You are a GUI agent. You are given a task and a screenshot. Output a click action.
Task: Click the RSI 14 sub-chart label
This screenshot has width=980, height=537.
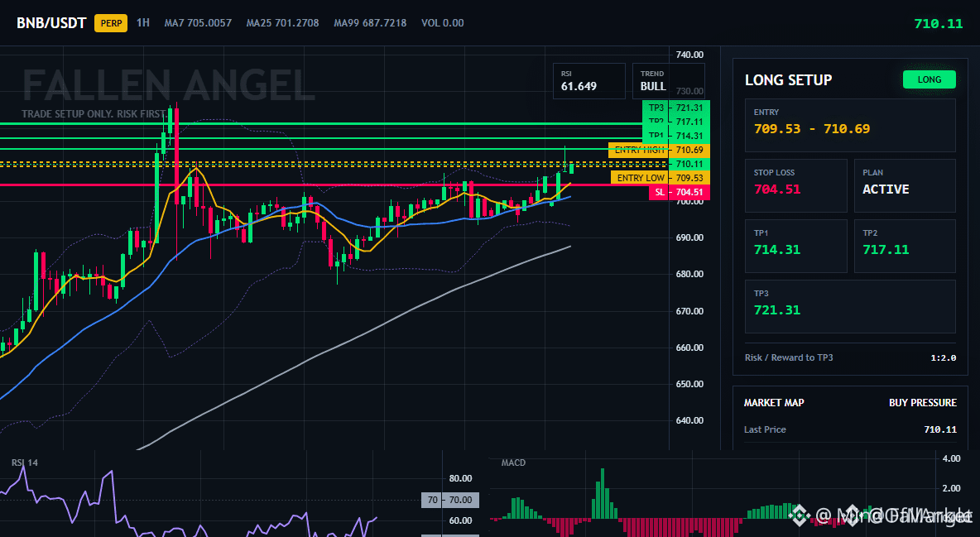click(24, 463)
